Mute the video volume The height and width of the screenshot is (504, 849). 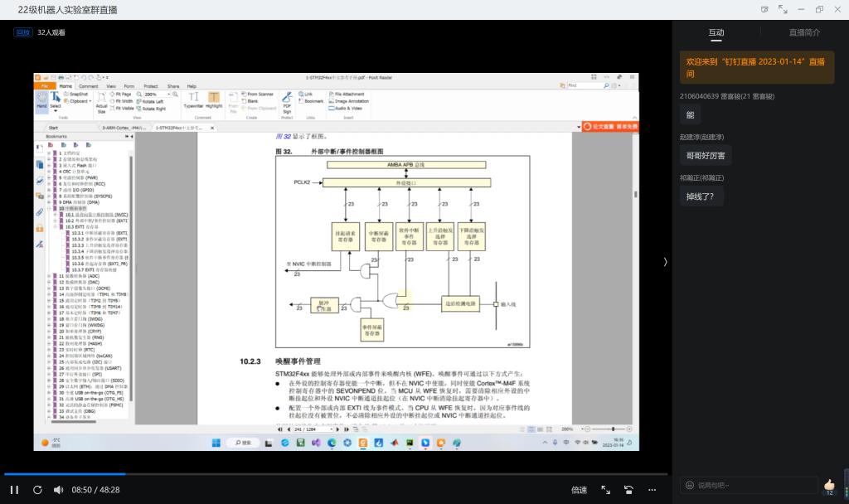pos(58,490)
